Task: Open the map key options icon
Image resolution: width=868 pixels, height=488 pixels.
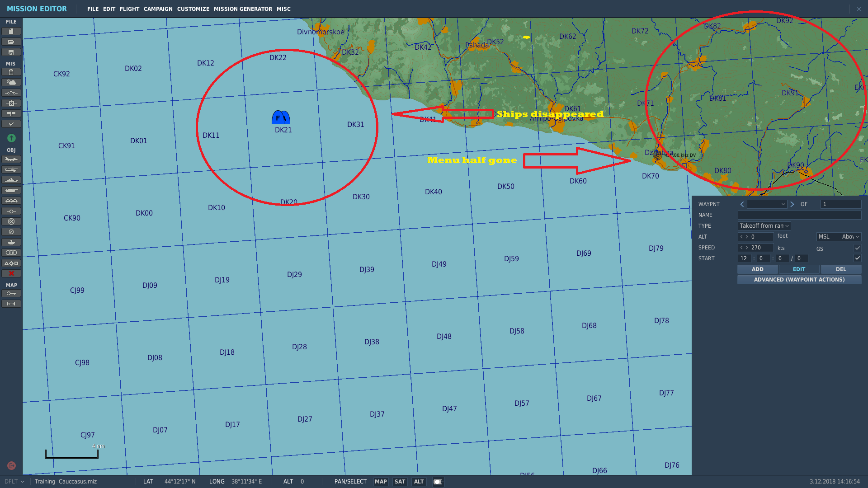Action: point(11,293)
